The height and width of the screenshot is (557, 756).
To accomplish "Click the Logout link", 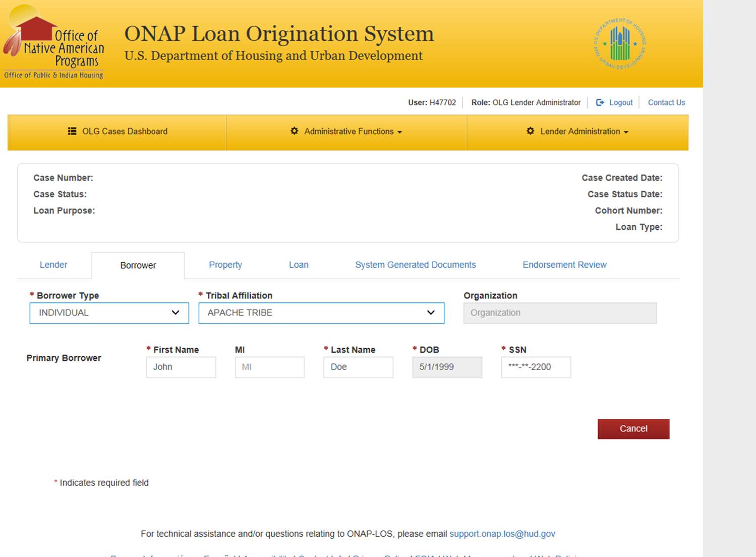I will pyautogui.click(x=621, y=102).
